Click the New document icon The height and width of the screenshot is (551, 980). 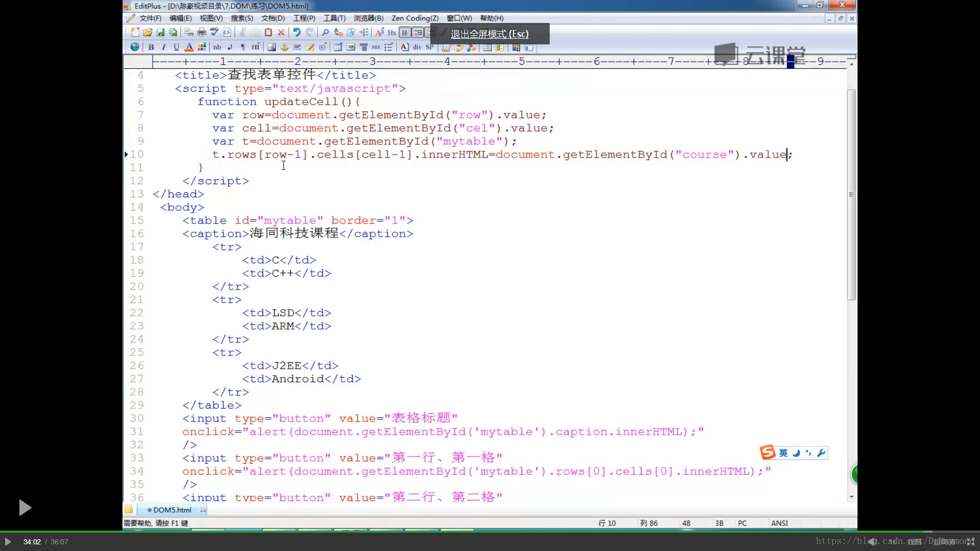click(x=135, y=33)
